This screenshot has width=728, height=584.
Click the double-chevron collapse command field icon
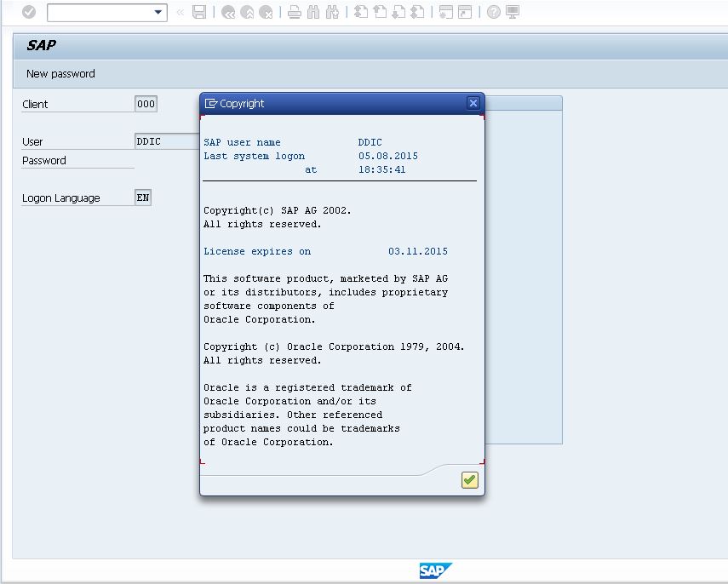click(x=181, y=13)
